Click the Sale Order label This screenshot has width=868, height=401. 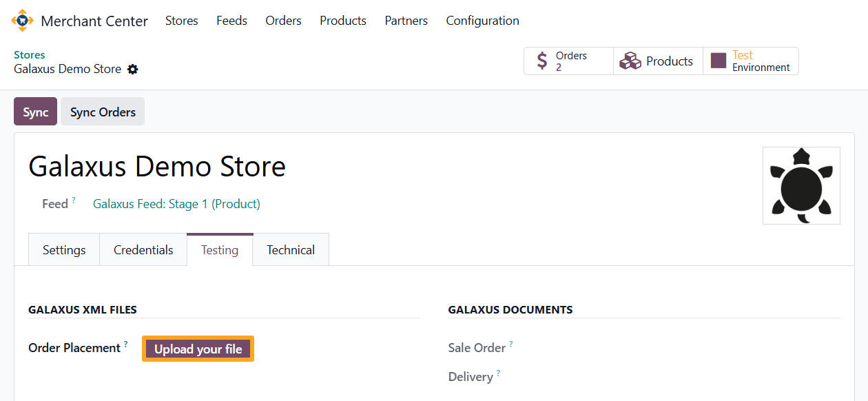click(x=477, y=348)
